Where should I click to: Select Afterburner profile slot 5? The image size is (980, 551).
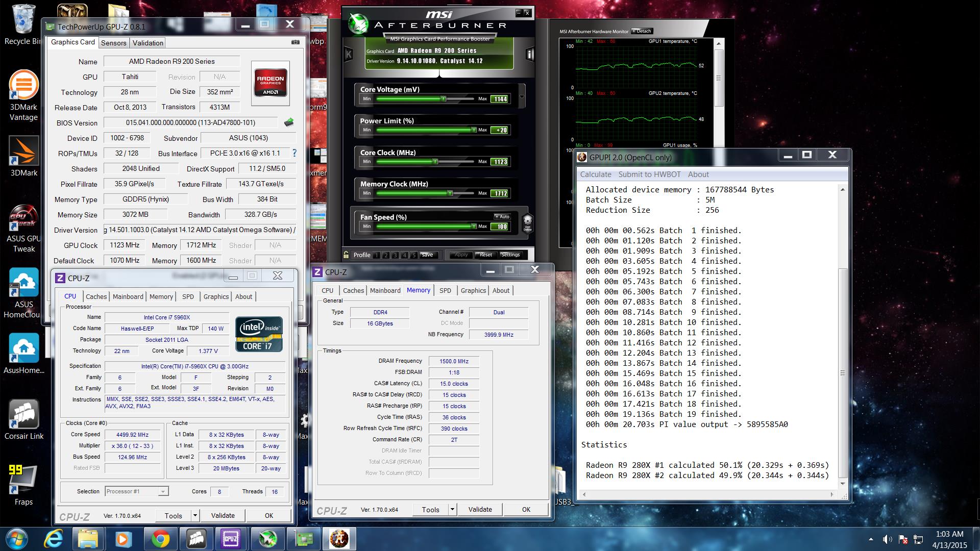pyautogui.click(x=413, y=255)
